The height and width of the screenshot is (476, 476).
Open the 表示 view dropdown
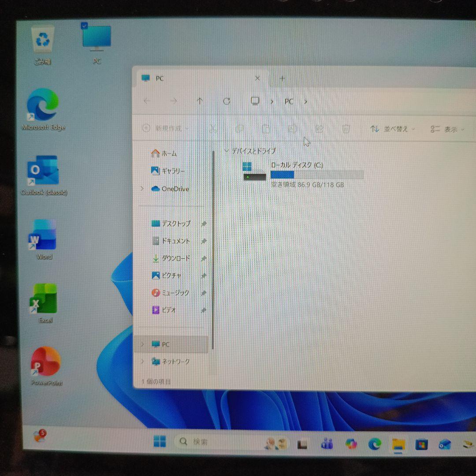coord(447,130)
